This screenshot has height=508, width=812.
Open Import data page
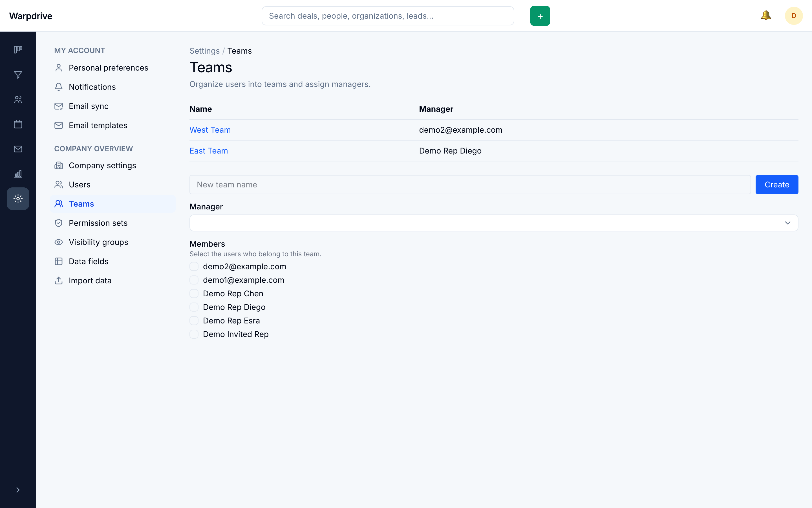click(x=113, y=281)
